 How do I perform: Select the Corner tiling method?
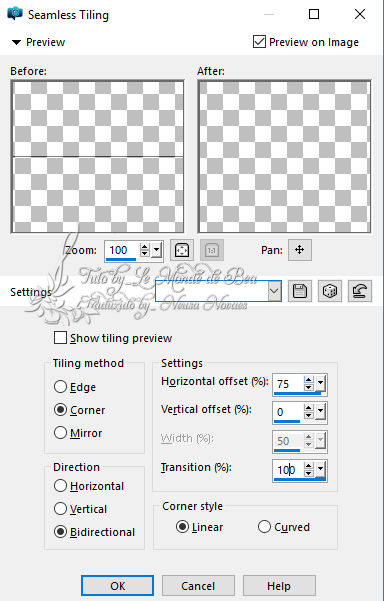pyautogui.click(x=60, y=410)
